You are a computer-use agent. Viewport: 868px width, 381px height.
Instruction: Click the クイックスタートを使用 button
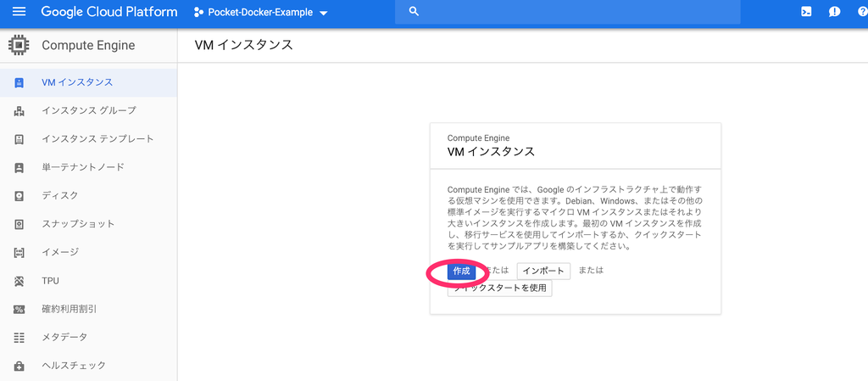tap(500, 288)
